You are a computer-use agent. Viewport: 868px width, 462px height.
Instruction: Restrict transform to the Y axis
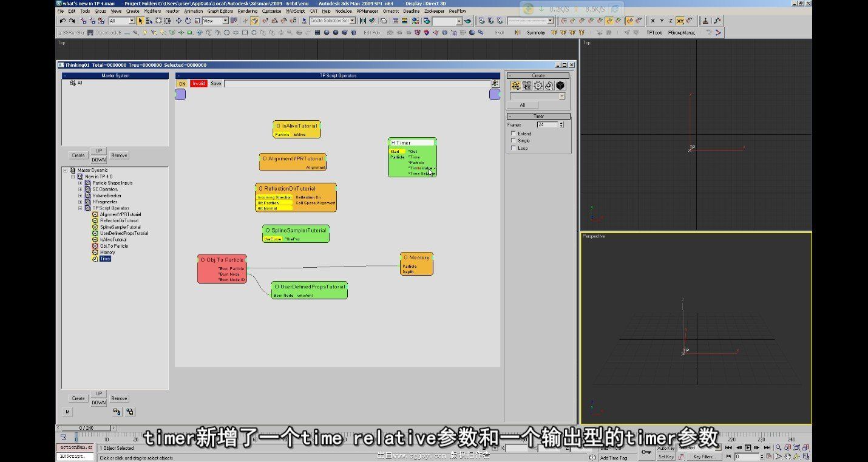(662, 21)
